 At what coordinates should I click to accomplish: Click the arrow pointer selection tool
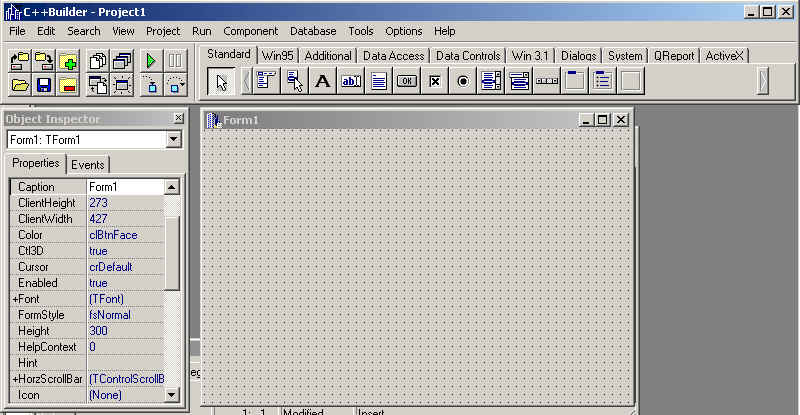tap(221, 82)
